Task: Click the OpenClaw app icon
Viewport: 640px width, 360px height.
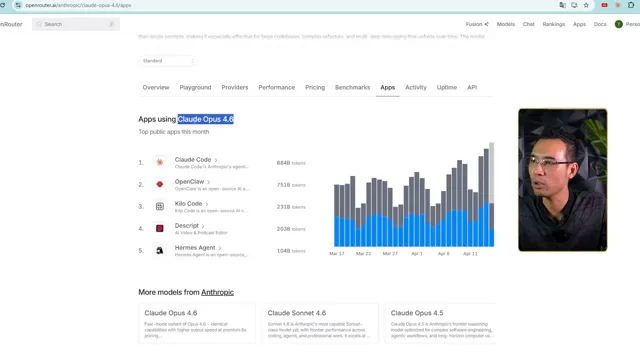Action: tap(160, 184)
